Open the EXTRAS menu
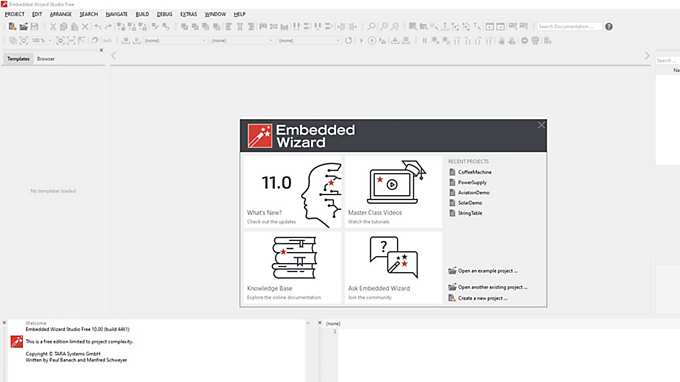Viewport: 680px width, 382px height. pyautogui.click(x=188, y=14)
